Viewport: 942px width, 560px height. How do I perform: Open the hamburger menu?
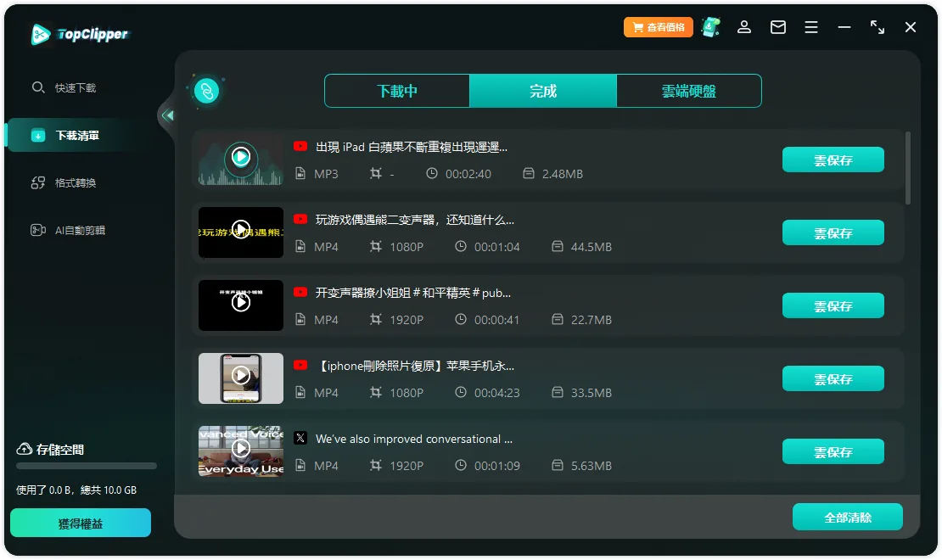[x=811, y=27]
